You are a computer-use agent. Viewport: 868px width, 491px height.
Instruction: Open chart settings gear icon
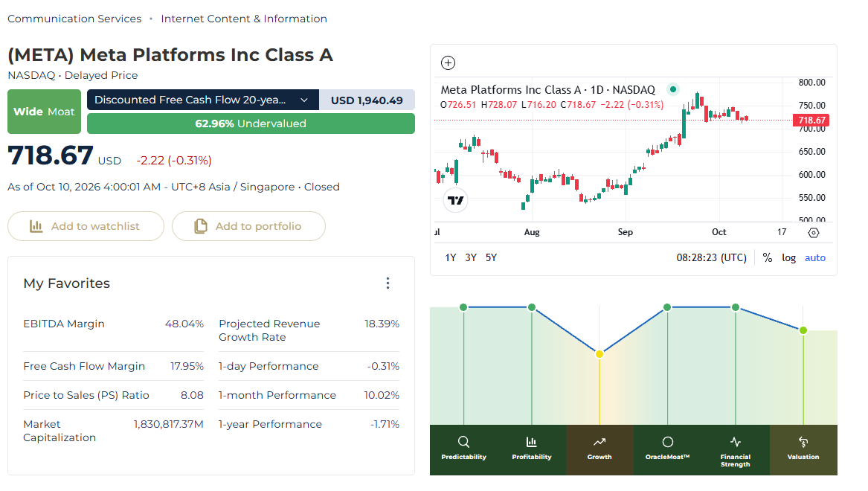(x=813, y=233)
